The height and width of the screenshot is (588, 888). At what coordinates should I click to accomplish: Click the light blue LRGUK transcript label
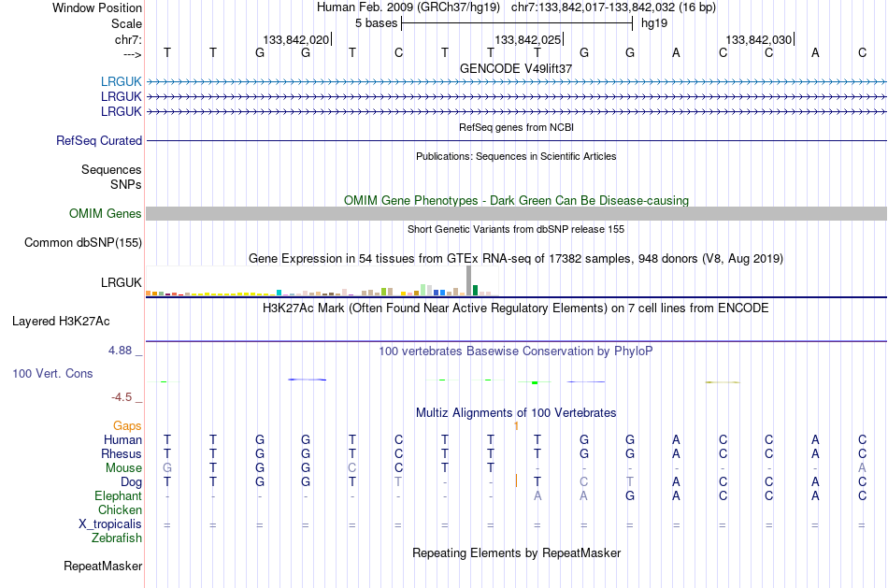point(122,81)
